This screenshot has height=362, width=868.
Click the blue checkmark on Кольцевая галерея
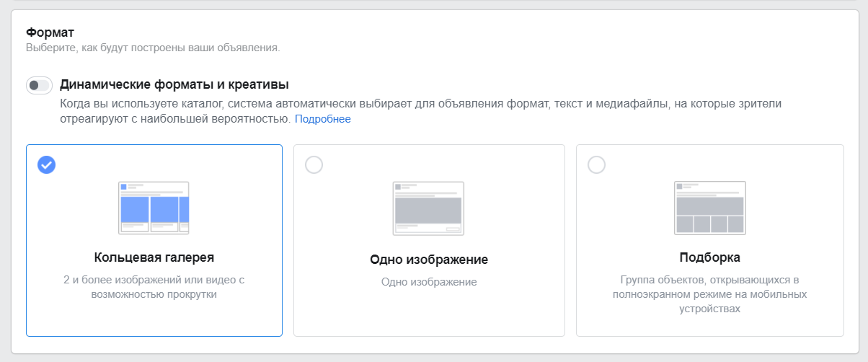pyautogui.click(x=47, y=164)
